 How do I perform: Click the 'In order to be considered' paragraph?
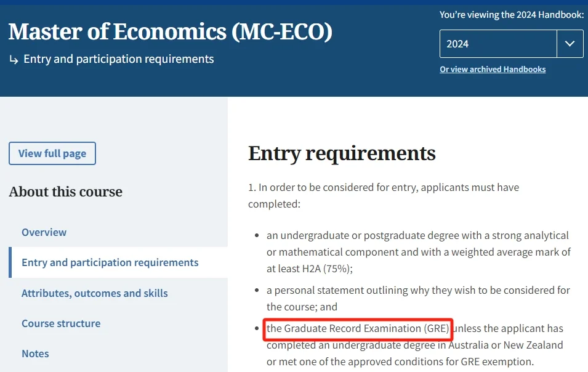(383, 195)
